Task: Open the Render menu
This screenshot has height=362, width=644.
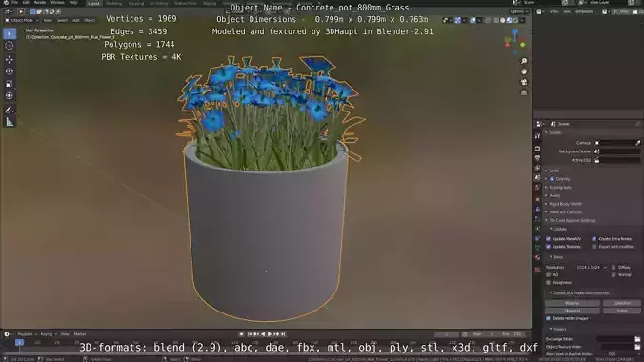Action: tap(40, 3)
